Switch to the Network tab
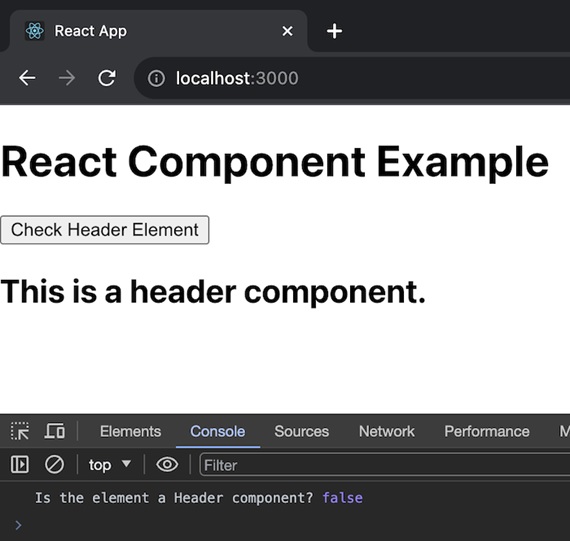Image resolution: width=570 pixels, height=541 pixels. (387, 432)
